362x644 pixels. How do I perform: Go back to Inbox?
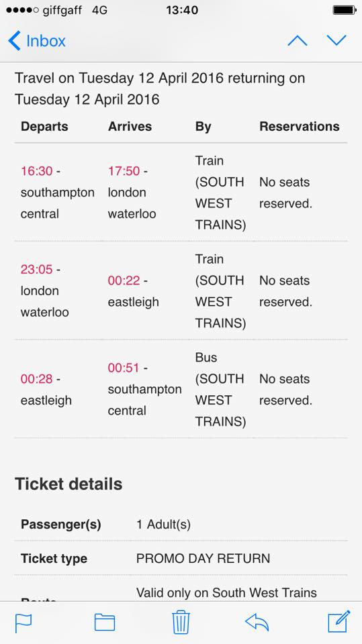click(x=37, y=41)
